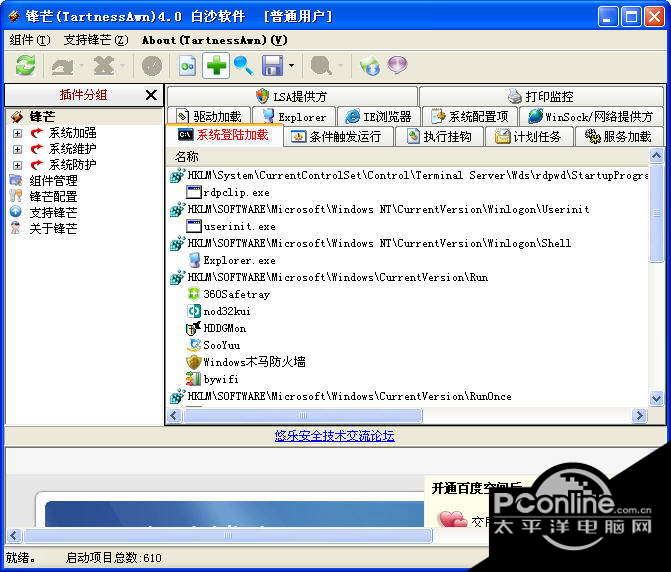
Task: Open 锋芒配置 in the sidebar
Action: 53,197
